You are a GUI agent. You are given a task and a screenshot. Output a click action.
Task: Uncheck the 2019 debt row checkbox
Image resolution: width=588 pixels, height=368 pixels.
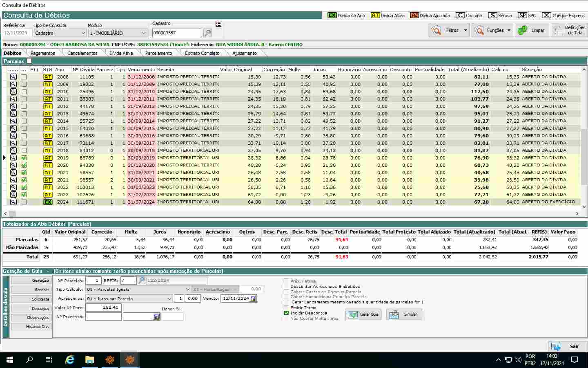[x=24, y=158]
